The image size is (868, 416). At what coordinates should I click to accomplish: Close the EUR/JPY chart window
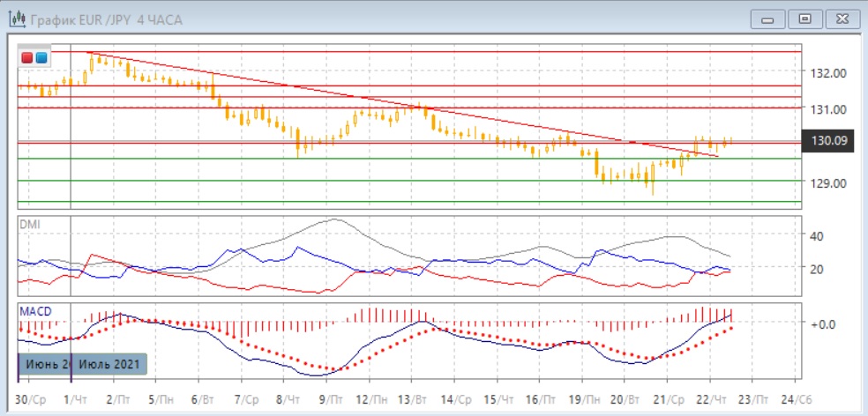tap(840, 19)
